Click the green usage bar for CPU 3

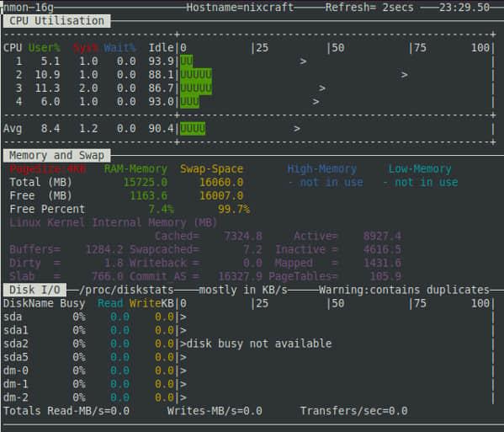(x=196, y=88)
